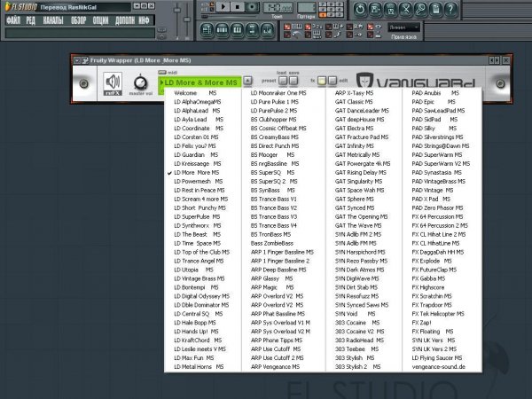532x399 pixels.
Task: Click the question mark help icon
Action: pos(450,10)
